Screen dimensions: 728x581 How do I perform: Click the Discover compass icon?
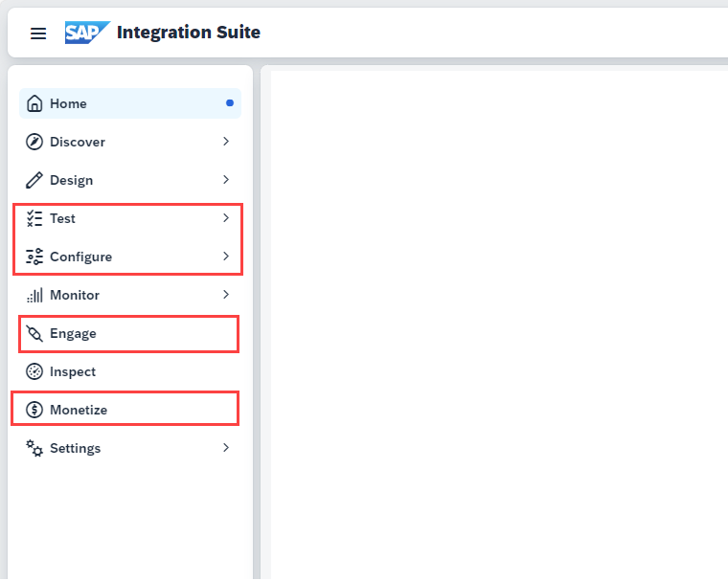[34, 142]
